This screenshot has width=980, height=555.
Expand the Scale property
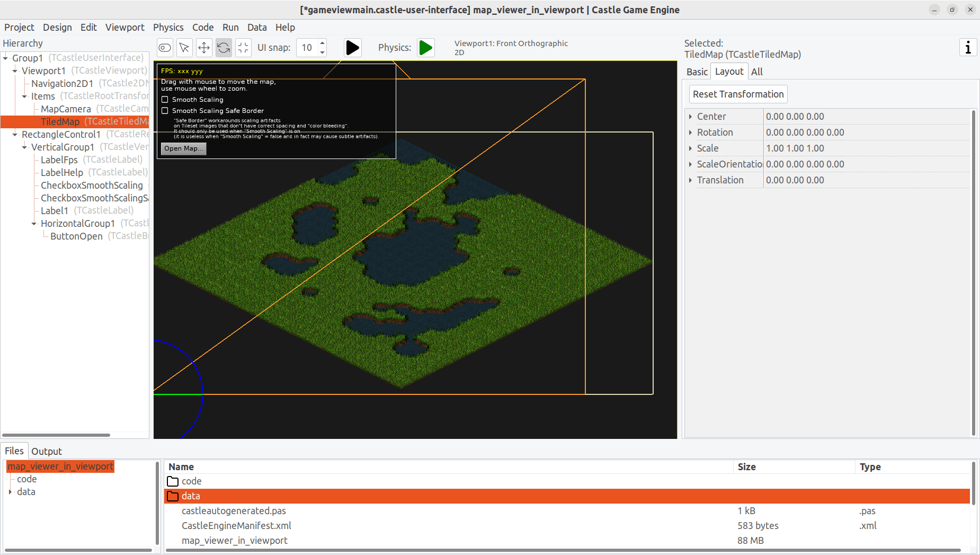click(690, 148)
